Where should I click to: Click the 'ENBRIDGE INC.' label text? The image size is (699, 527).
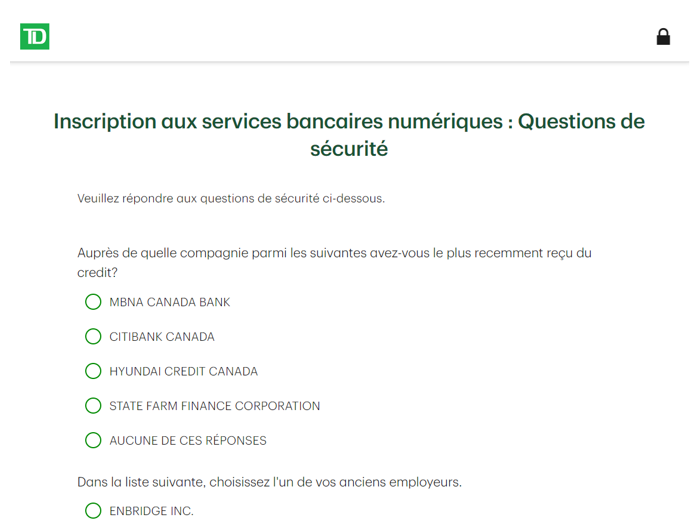pyautogui.click(x=152, y=511)
